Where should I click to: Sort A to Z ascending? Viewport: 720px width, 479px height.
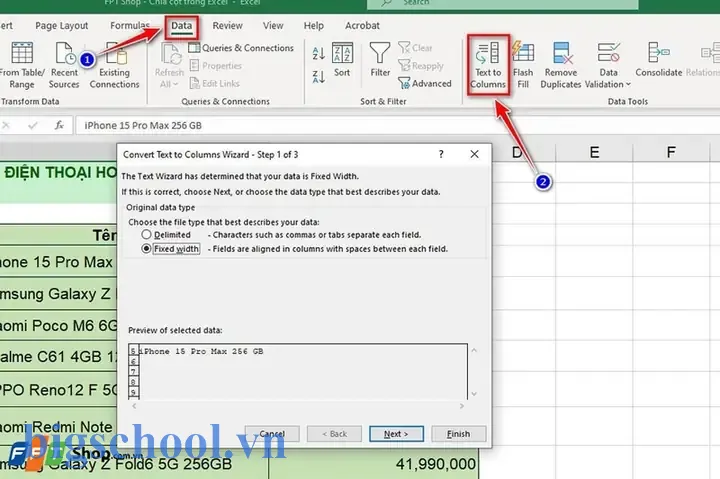[x=318, y=53]
